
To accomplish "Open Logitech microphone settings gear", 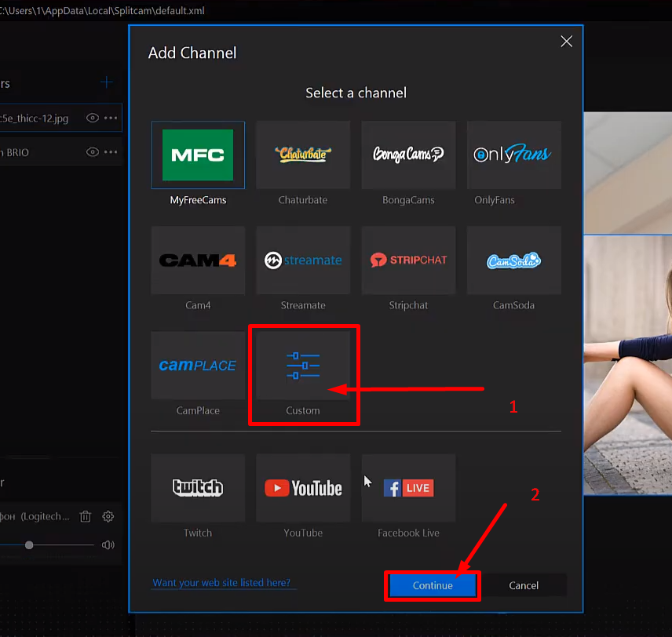I will click(108, 516).
